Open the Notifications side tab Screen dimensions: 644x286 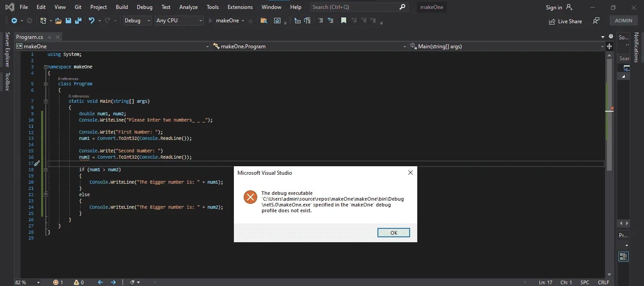coord(637,47)
